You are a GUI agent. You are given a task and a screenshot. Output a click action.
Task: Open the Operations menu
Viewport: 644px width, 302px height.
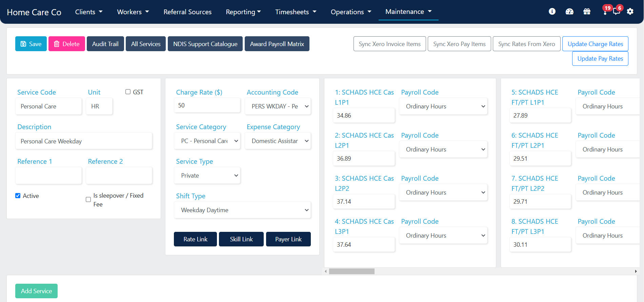(x=351, y=12)
